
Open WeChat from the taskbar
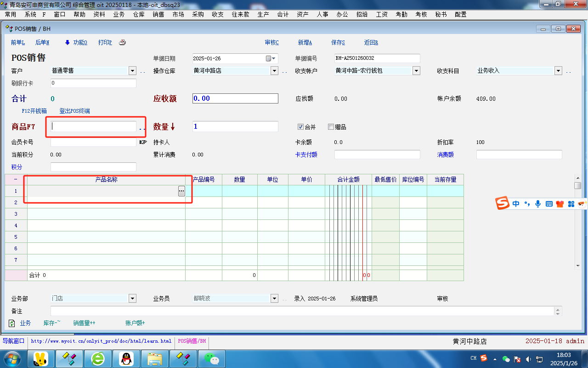pos(211,358)
